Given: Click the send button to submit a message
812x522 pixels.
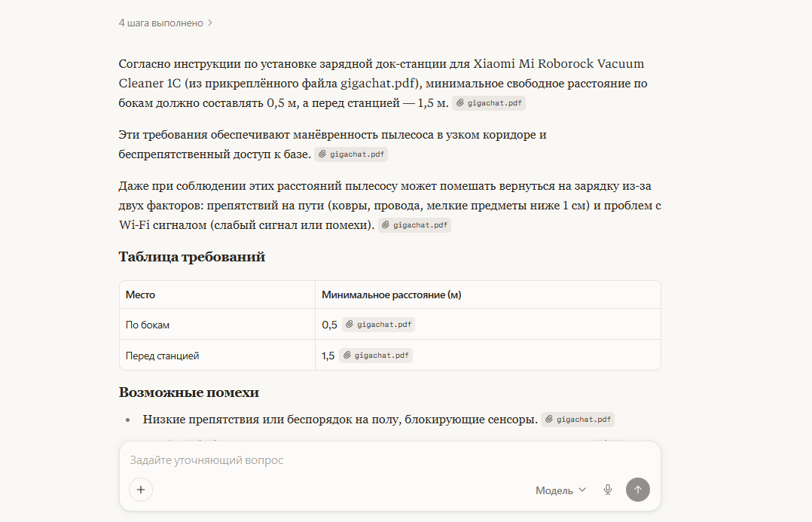Looking at the screenshot, I should [637, 490].
